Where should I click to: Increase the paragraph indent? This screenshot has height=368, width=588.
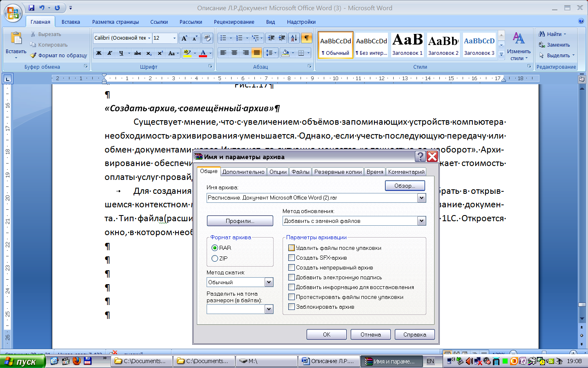pyautogui.click(x=282, y=38)
